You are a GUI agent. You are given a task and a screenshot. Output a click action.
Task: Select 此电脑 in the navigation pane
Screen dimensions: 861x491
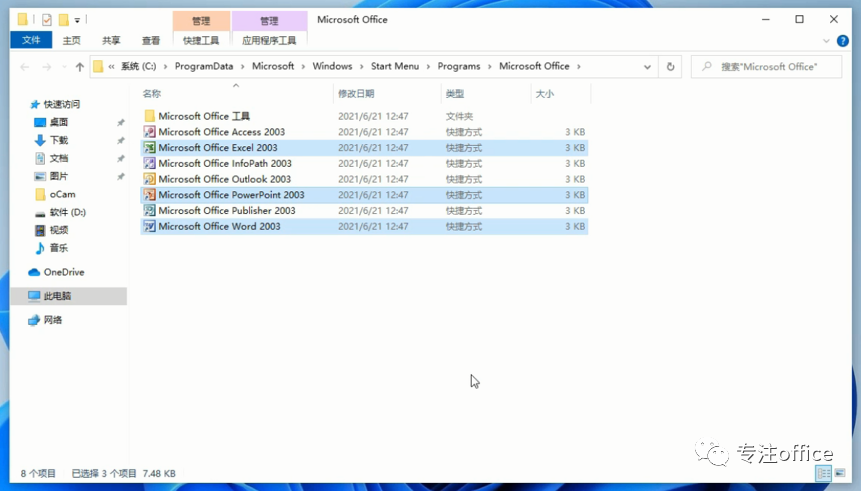[x=57, y=296]
